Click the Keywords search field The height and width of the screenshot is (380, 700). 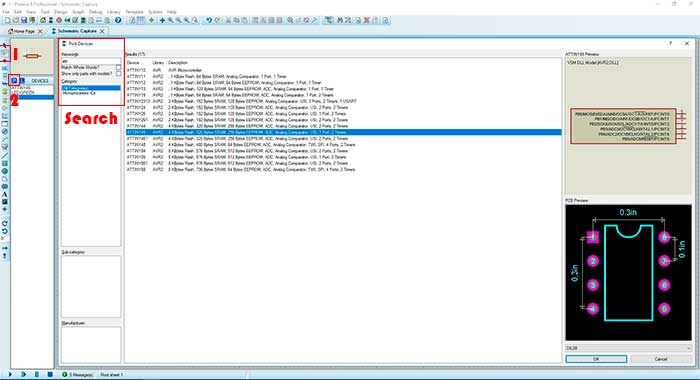91,61
